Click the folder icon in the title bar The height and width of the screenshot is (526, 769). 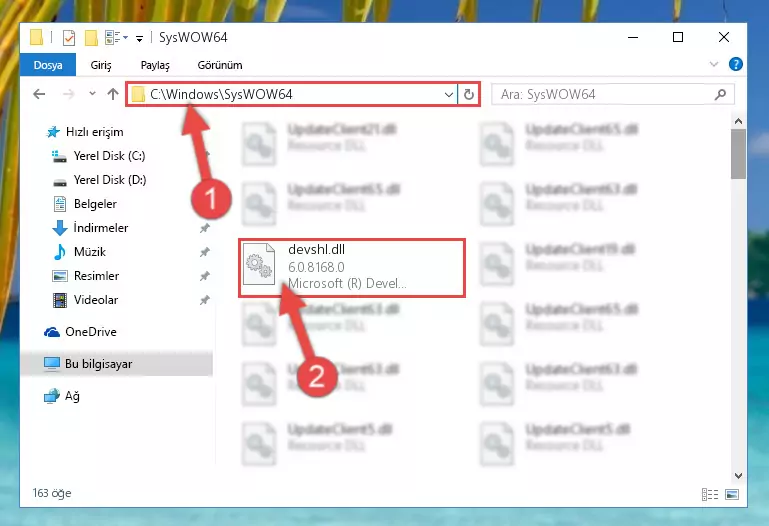(37, 37)
